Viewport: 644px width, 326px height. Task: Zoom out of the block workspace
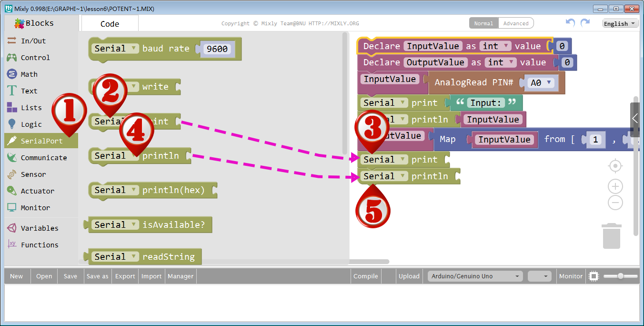[615, 203]
